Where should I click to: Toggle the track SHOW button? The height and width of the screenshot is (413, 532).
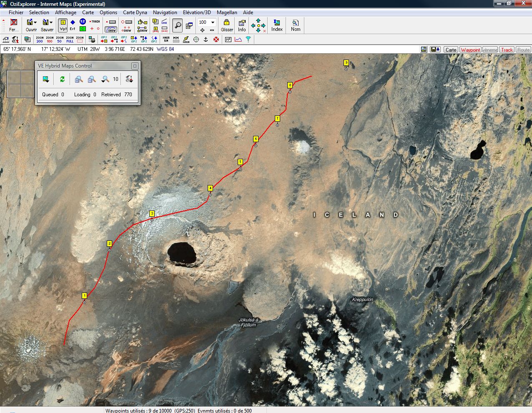tap(111, 29)
